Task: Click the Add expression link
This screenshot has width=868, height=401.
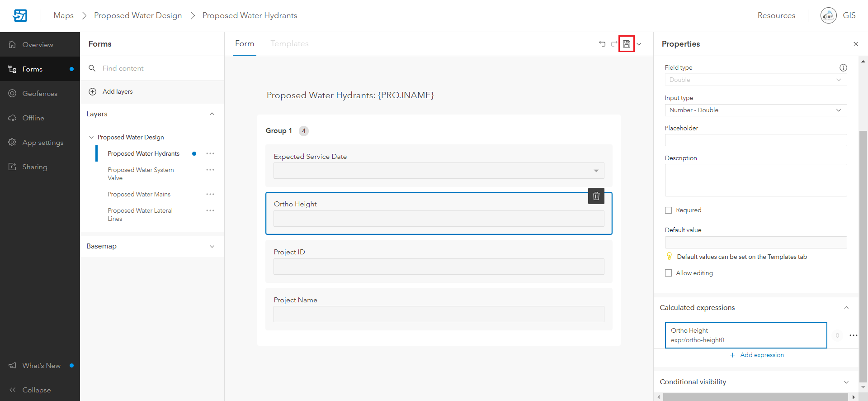Action: tap(757, 355)
